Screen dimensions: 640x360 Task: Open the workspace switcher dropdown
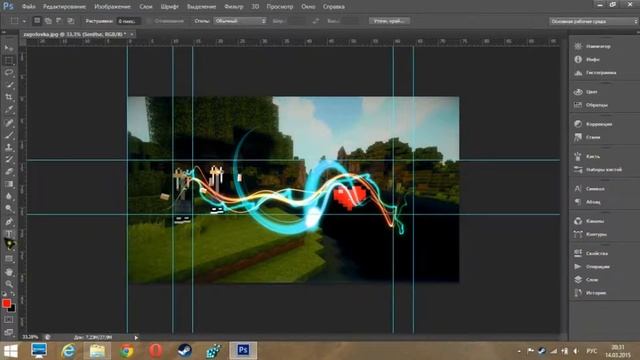[593, 21]
